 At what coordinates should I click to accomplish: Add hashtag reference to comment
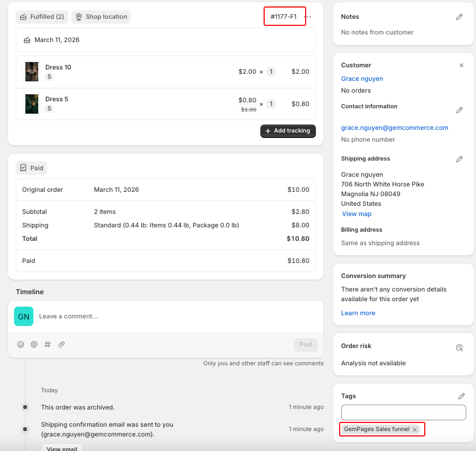[47, 344]
